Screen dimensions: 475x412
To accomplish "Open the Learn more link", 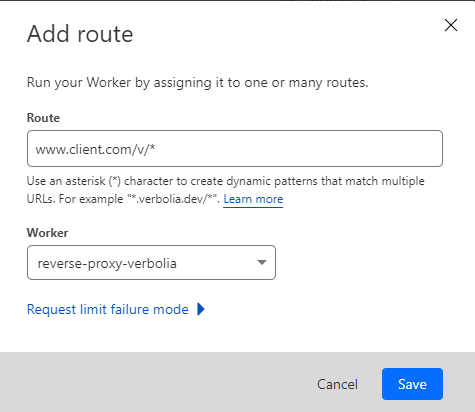I will click(x=253, y=199).
